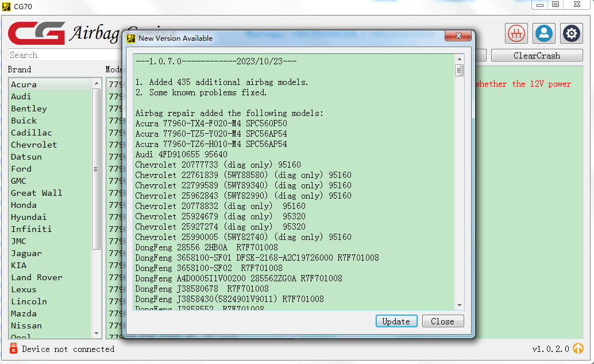Click the release notes scrollbar down arrow
This screenshot has height=364, width=594.
point(459,305)
